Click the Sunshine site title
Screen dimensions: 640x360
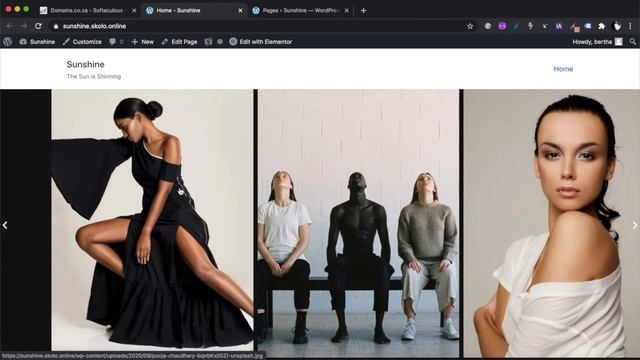[x=85, y=64]
